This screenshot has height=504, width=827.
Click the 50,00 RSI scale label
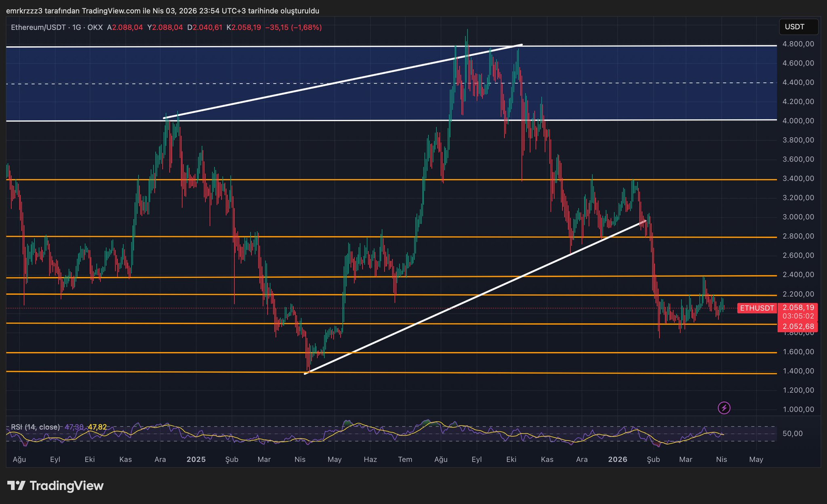(792, 434)
